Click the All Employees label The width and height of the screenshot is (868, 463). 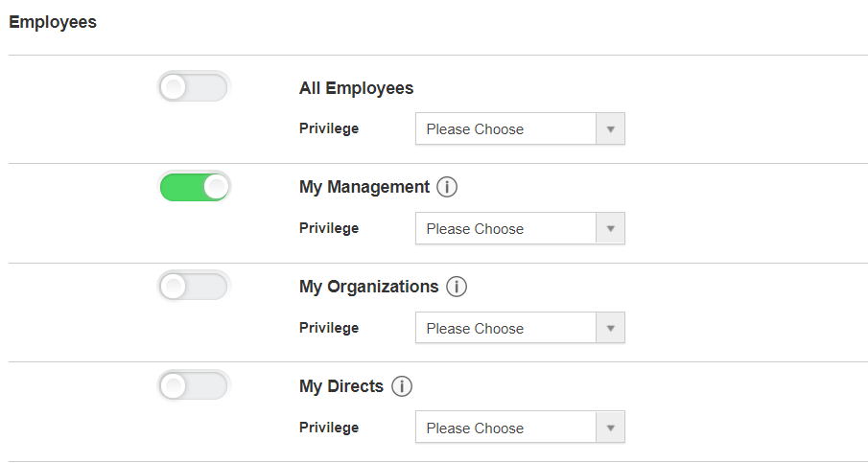point(356,88)
